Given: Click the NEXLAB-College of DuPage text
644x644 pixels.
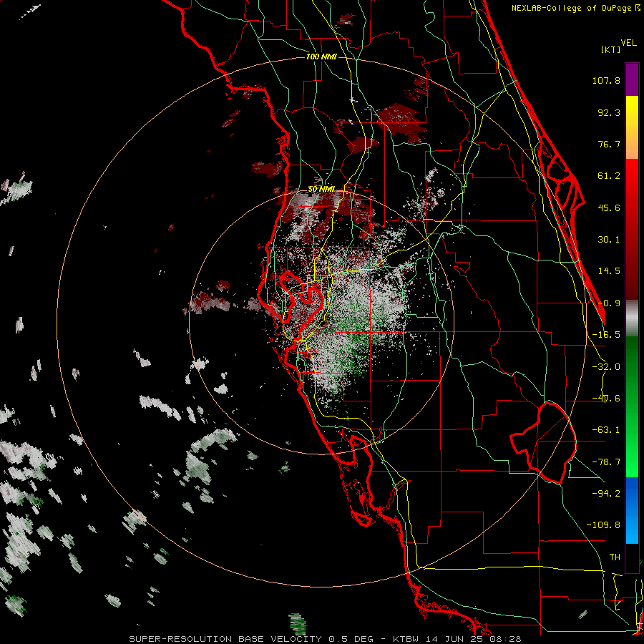Looking at the screenshot, I should (x=572, y=8).
